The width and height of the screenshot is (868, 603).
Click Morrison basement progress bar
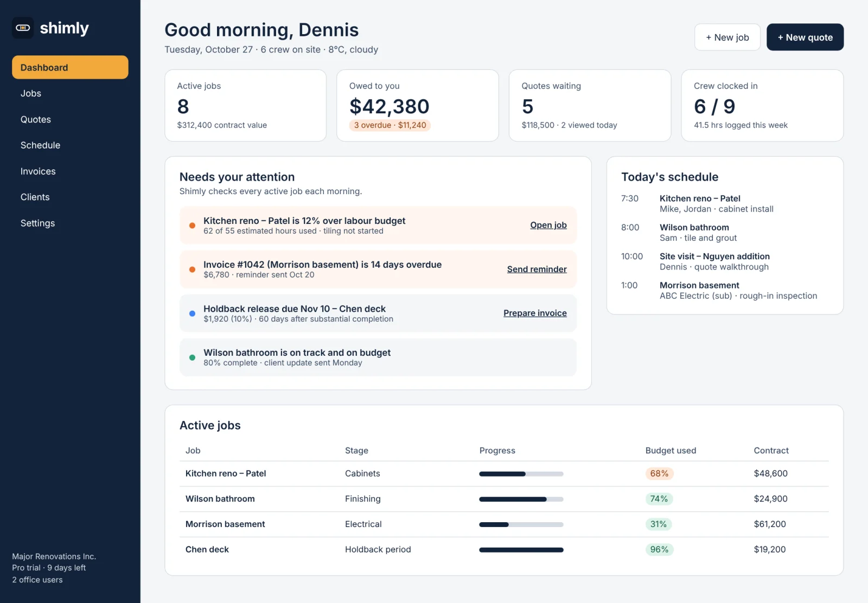(x=521, y=524)
